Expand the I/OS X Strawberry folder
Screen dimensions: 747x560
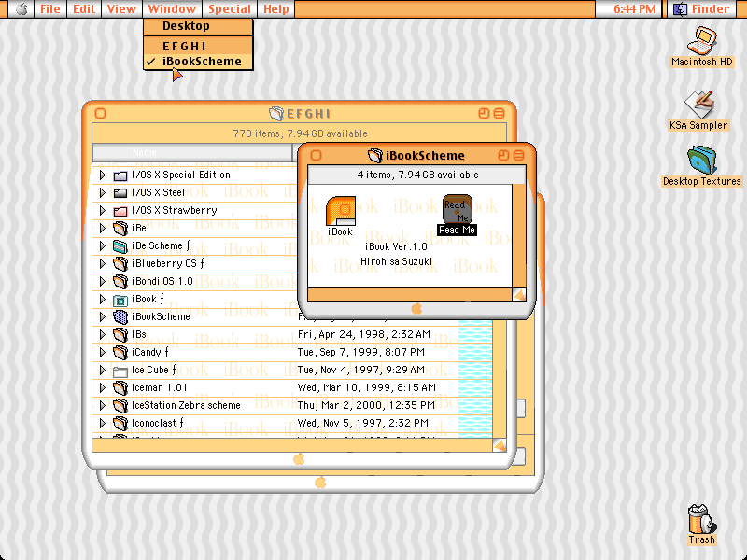[x=103, y=210]
